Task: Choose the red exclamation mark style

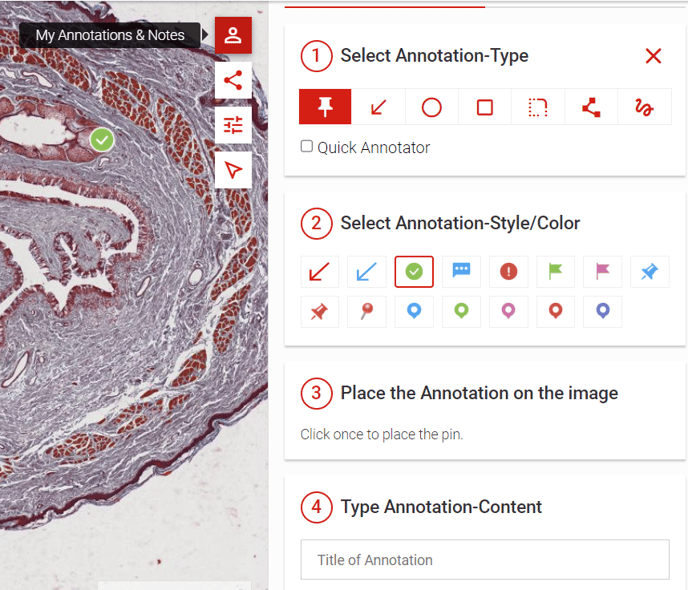Action: (509, 272)
